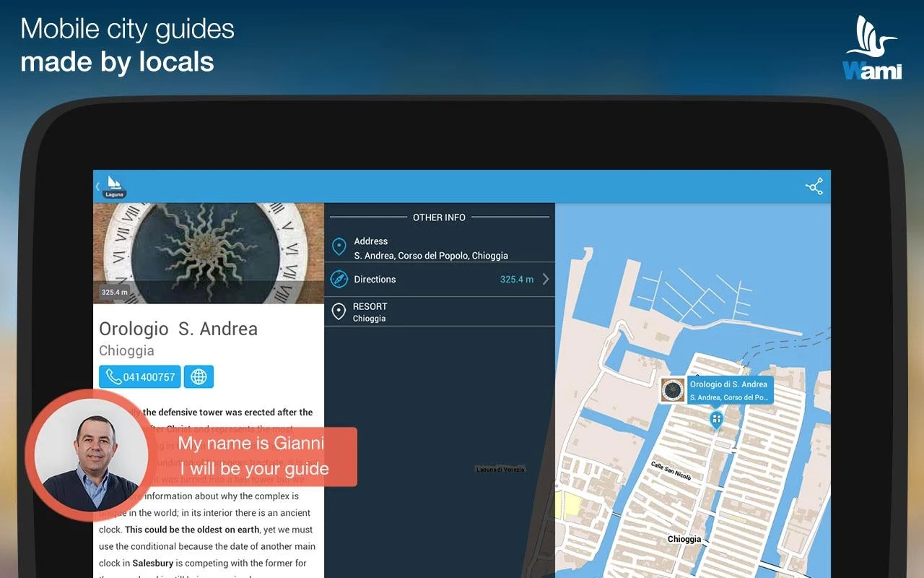Image resolution: width=924 pixels, height=578 pixels.
Task: Tap the Wami logo
Action: (873, 47)
